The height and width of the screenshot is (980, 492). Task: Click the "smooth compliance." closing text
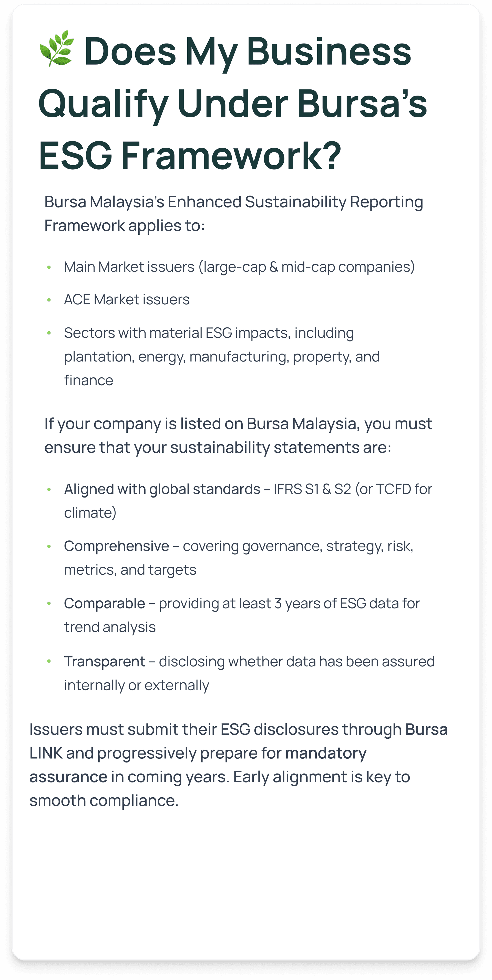pos(104,800)
